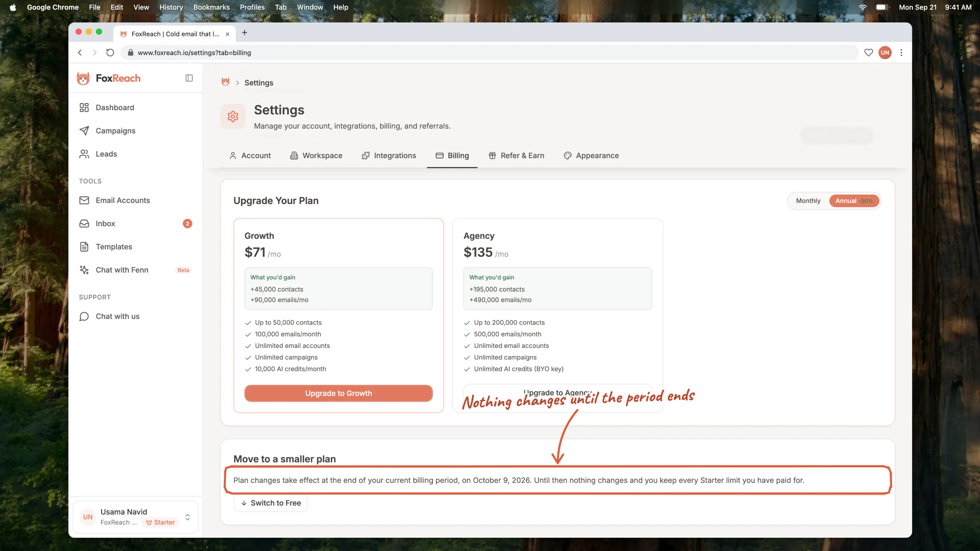Select Annual -20% billing
The height and width of the screenshot is (551, 980).
(854, 201)
